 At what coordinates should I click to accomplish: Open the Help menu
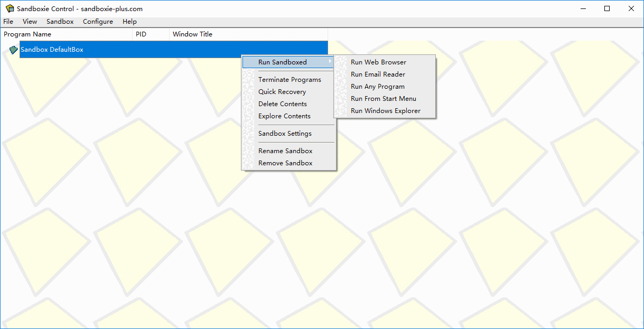(129, 22)
